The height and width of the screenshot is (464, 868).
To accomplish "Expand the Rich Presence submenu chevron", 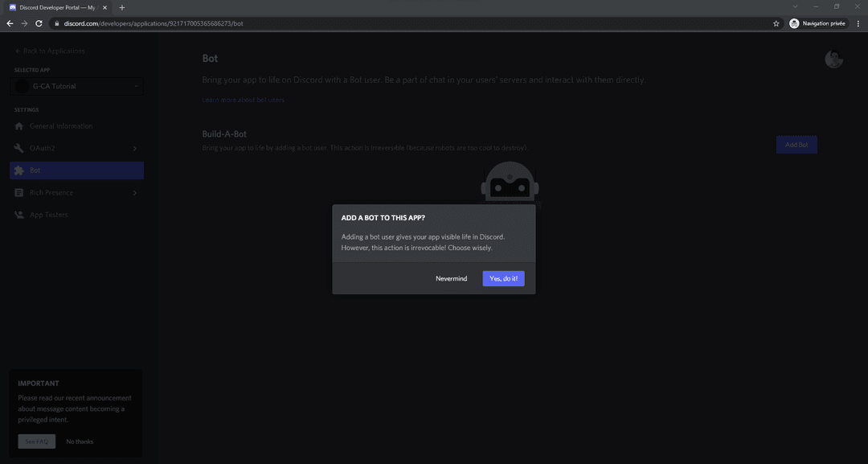I will (x=134, y=193).
